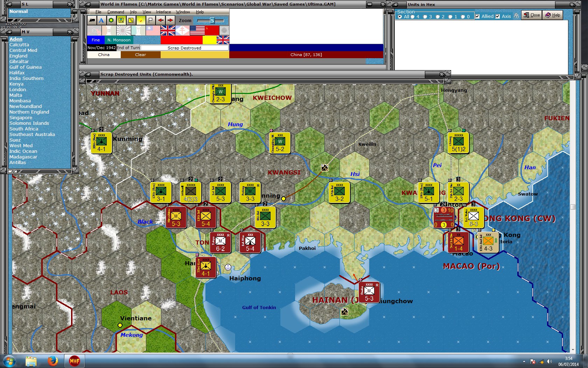This screenshot has width=588, height=368.
Task: Click the grey round button after the flags
Action: click(x=224, y=30)
